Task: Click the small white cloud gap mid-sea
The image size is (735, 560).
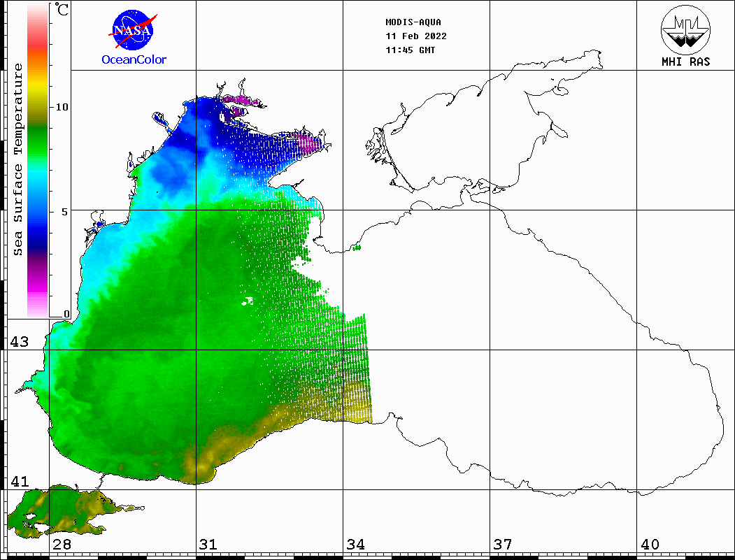Action: click(247, 301)
